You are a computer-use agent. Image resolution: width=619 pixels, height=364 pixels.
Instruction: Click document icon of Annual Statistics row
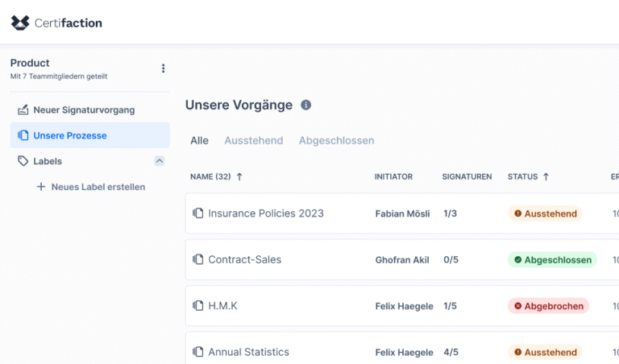pos(197,352)
